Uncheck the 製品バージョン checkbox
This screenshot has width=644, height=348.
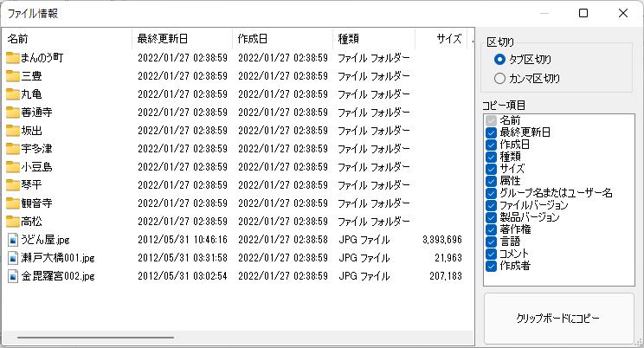coord(491,217)
